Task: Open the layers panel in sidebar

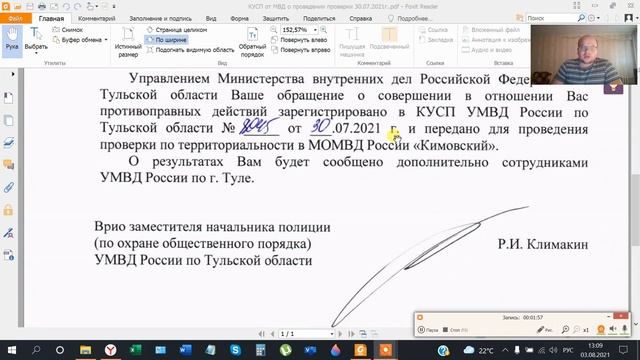Action: pos(9,142)
